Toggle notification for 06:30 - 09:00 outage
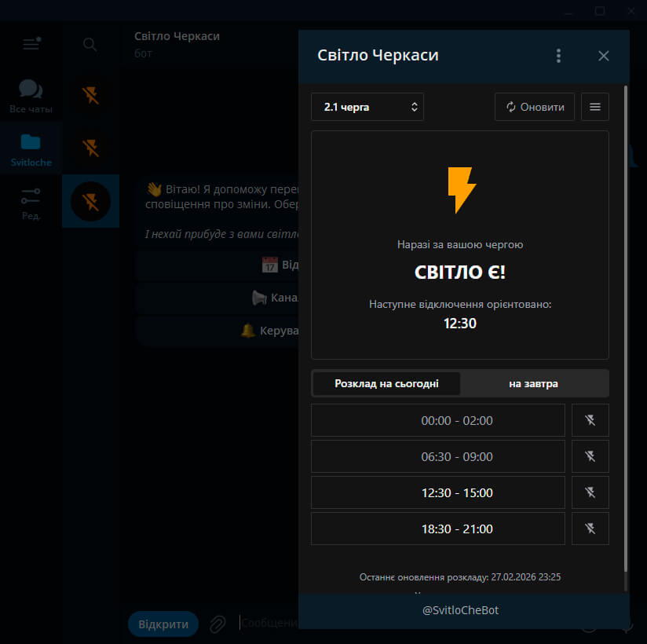This screenshot has height=644, width=647. point(590,456)
